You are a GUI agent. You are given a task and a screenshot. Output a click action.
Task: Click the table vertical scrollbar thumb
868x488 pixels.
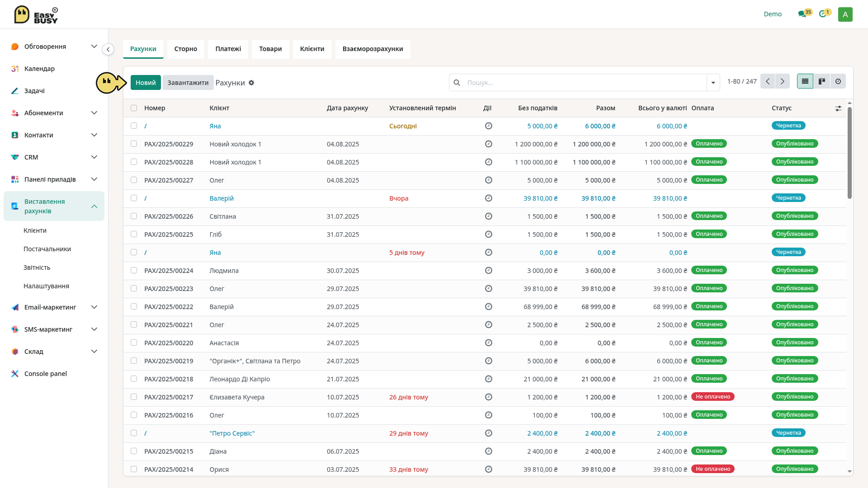(x=849, y=153)
